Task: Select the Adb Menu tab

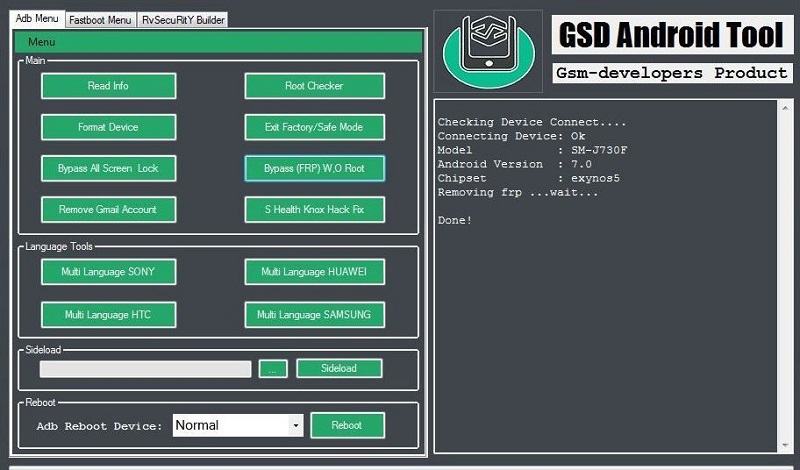Action: click(37, 18)
